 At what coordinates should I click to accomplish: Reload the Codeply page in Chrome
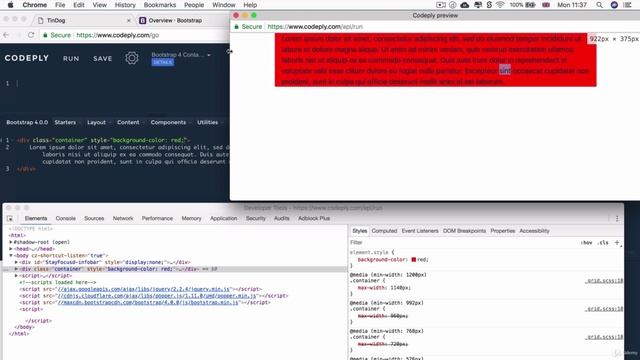tap(31, 35)
